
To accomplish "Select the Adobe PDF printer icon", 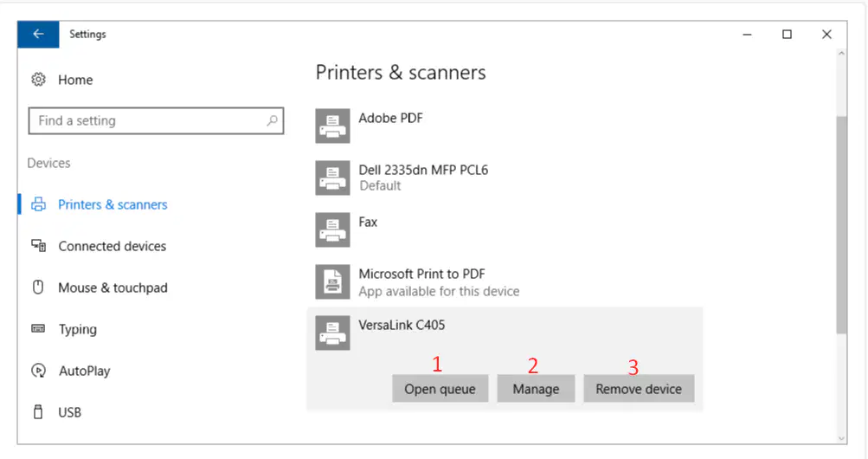I will pos(332,126).
